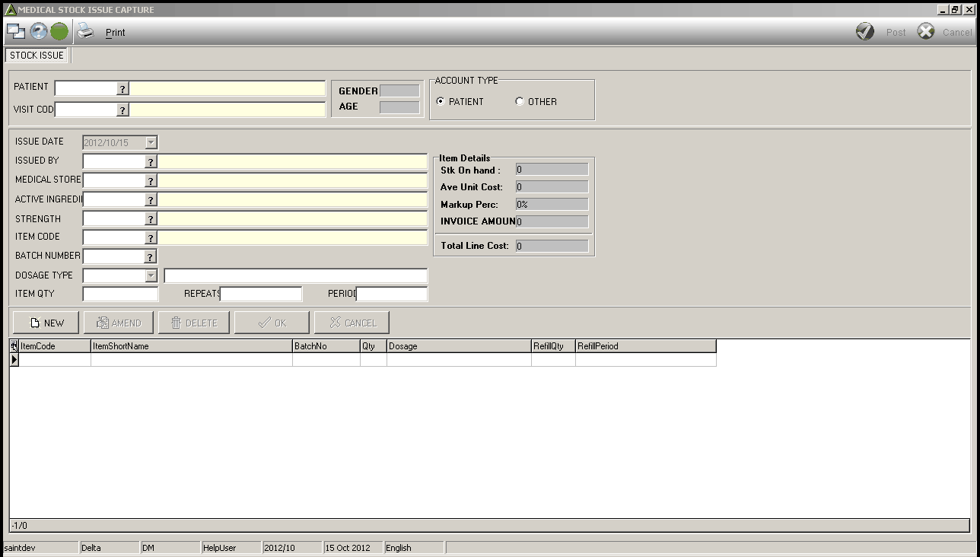
Task: Click the top-right Cancel X icon
Action: pyautogui.click(x=926, y=32)
